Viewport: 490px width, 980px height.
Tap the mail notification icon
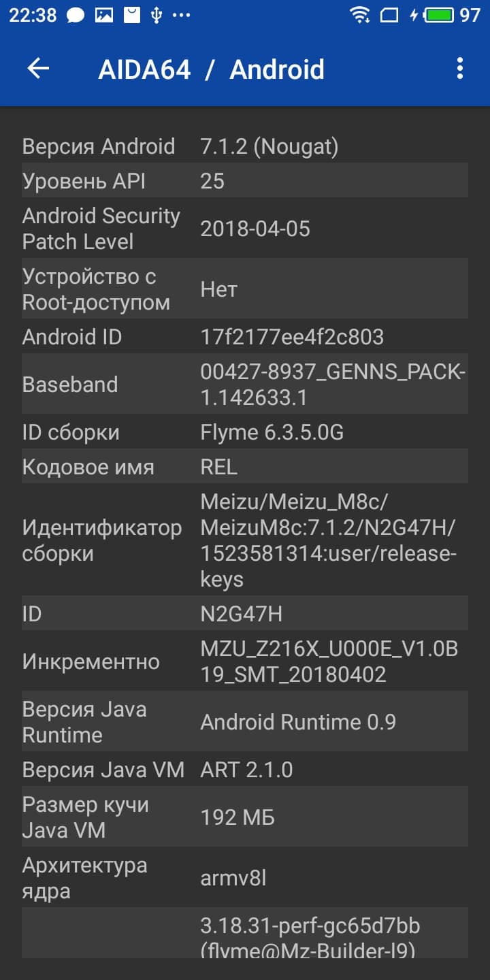tap(132, 15)
